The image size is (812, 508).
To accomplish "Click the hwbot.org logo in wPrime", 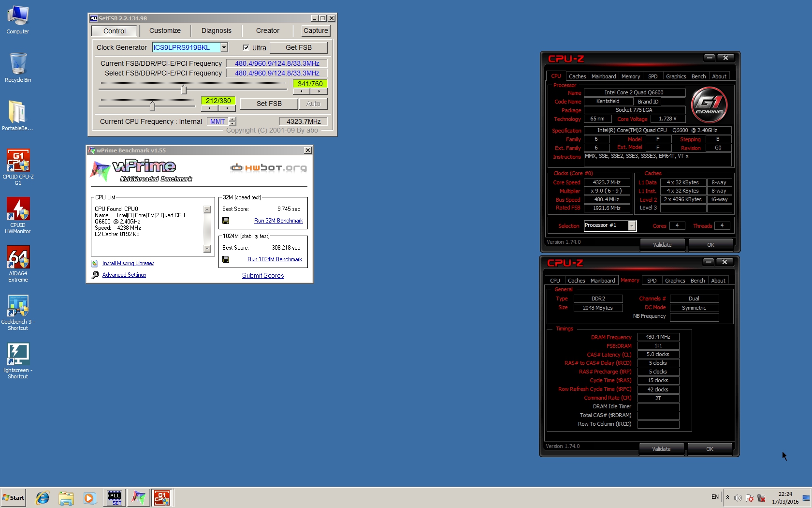I will pos(268,167).
